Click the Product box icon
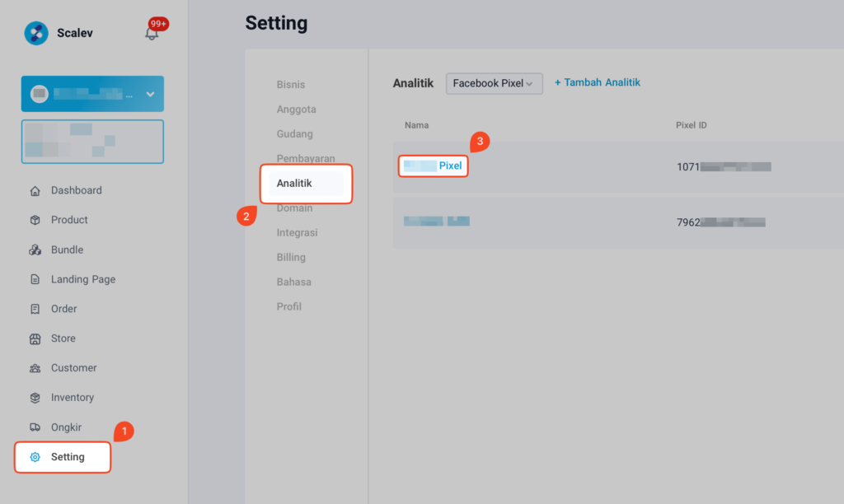Screen dimensions: 844x504 click(35, 220)
